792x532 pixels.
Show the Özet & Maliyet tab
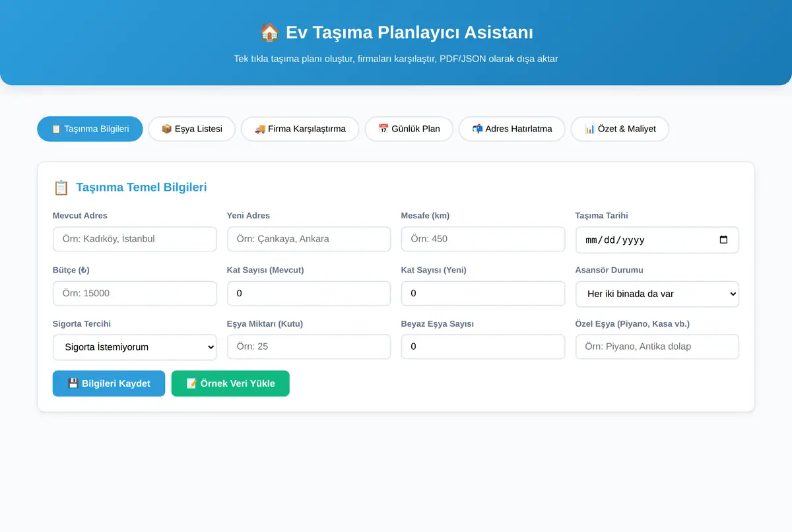pyautogui.click(x=620, y=129)
